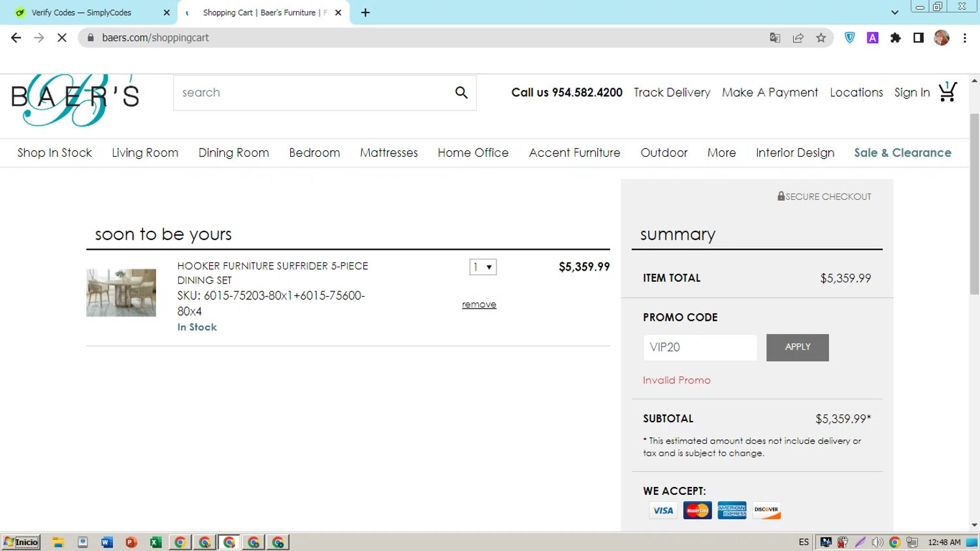
Task: Click the volume icon in system tray
Action: tap(877, 543)
